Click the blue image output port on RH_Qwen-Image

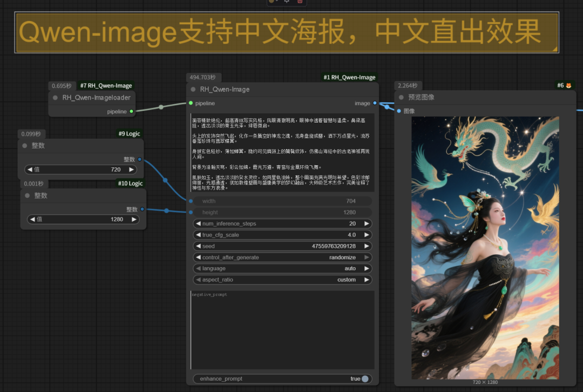click(375, 103)
